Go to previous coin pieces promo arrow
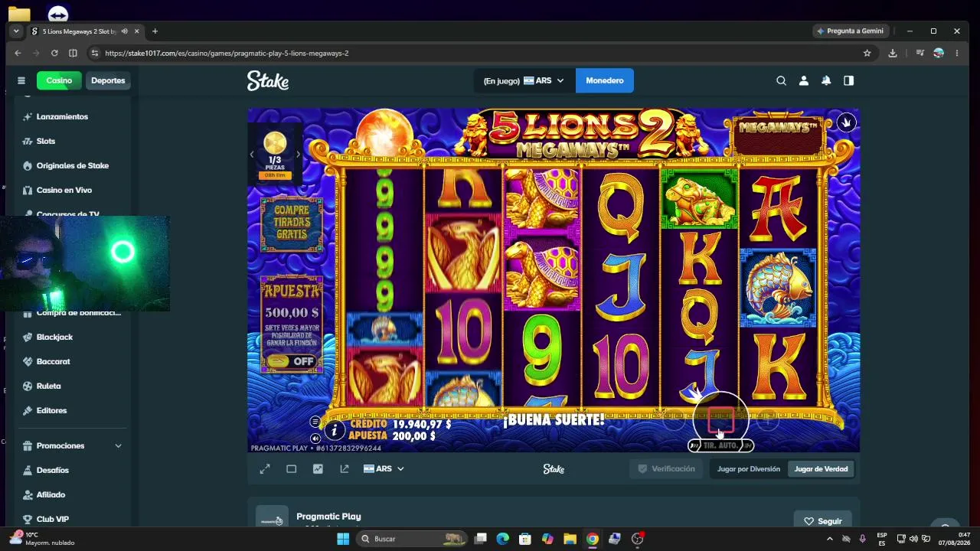Screen dimensions: 980x551 [252, 155]
